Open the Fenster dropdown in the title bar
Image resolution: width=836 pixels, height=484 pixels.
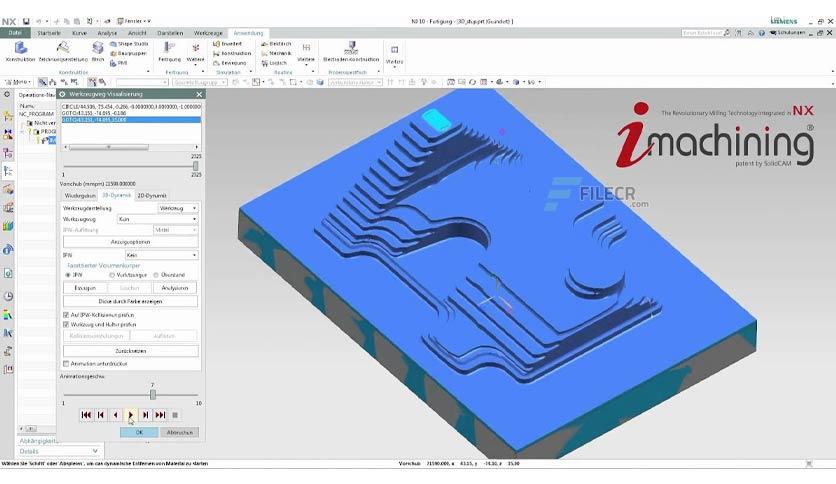133,21
